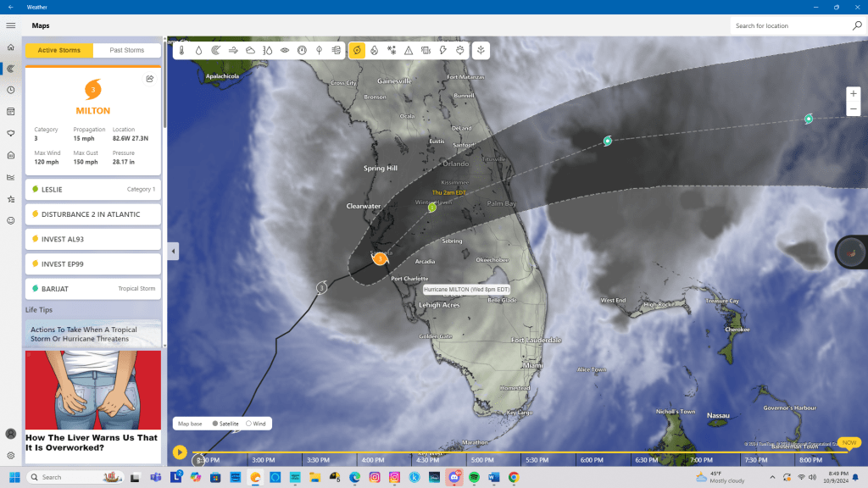The height and width of the screenshot is (488, 868).
Task: Open the hamburger navigation menu
Action: click(x=11, y=25)
